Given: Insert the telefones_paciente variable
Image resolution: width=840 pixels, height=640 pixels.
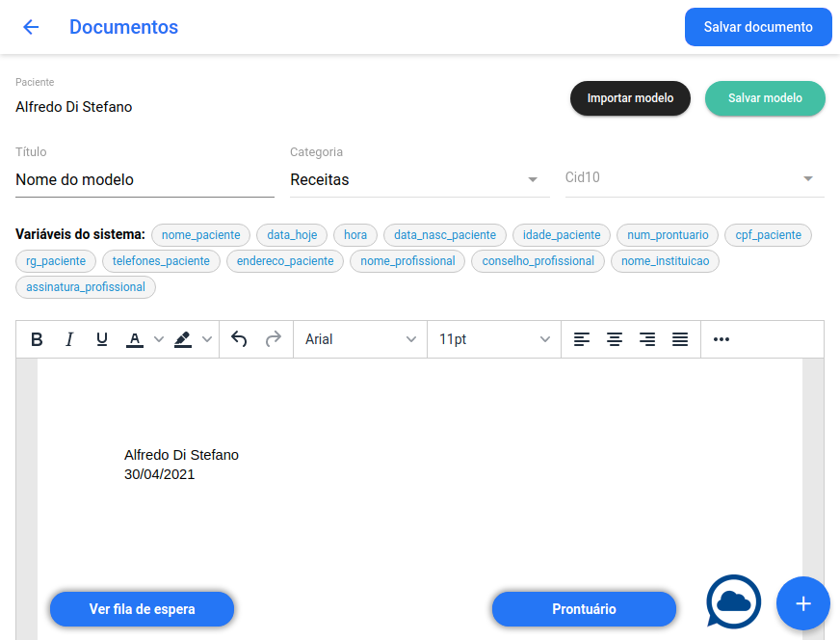Looking at the screenshot, I should pyautogui.click(x=161, y=261).
